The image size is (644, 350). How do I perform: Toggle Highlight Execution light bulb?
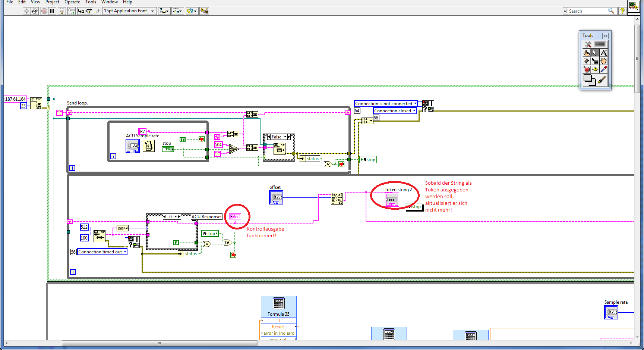[62, 11]
